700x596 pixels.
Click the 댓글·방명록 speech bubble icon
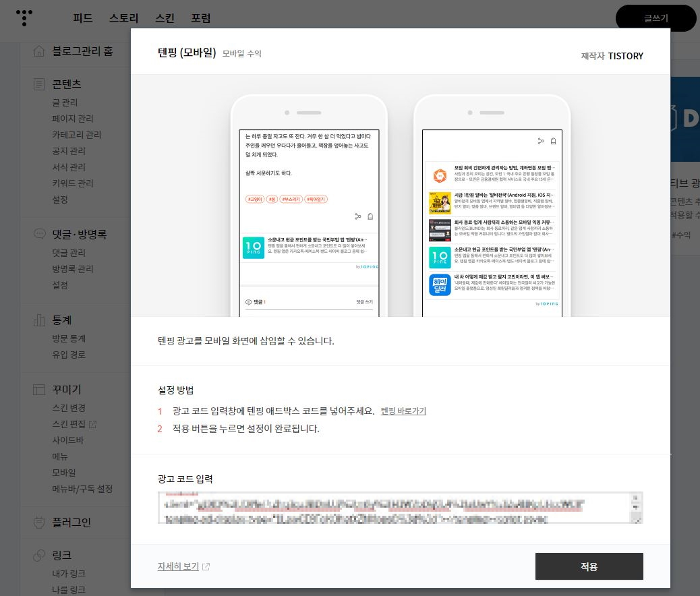[x=39, y=234]
